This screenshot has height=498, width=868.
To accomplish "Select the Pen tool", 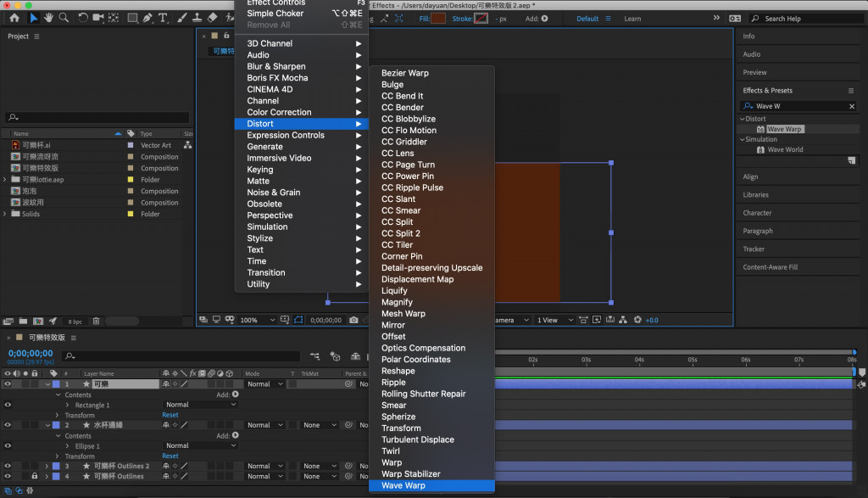I will 147,18.
